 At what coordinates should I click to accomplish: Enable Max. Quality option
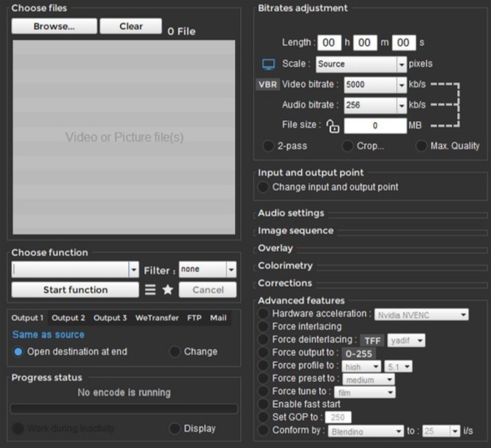(421, 146)
